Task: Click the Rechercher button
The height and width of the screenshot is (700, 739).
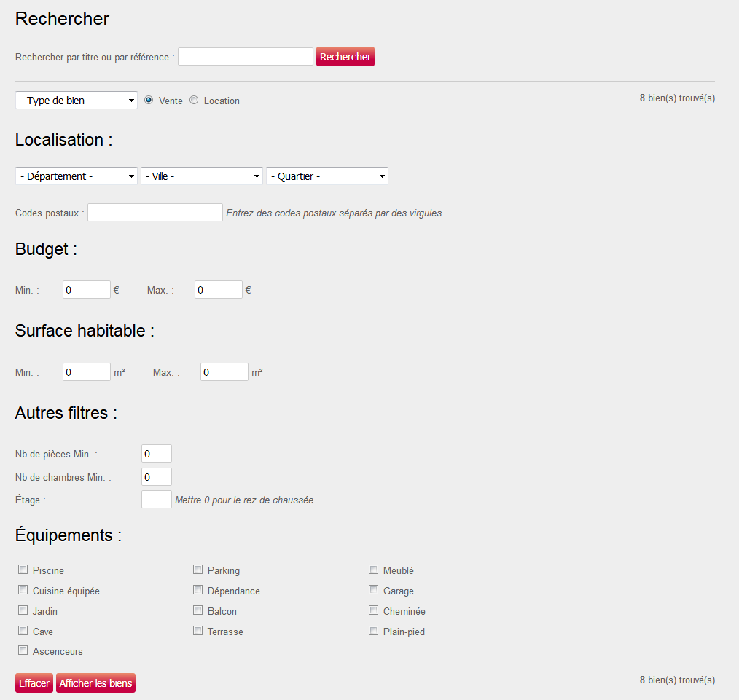Action: click(345, 56)
